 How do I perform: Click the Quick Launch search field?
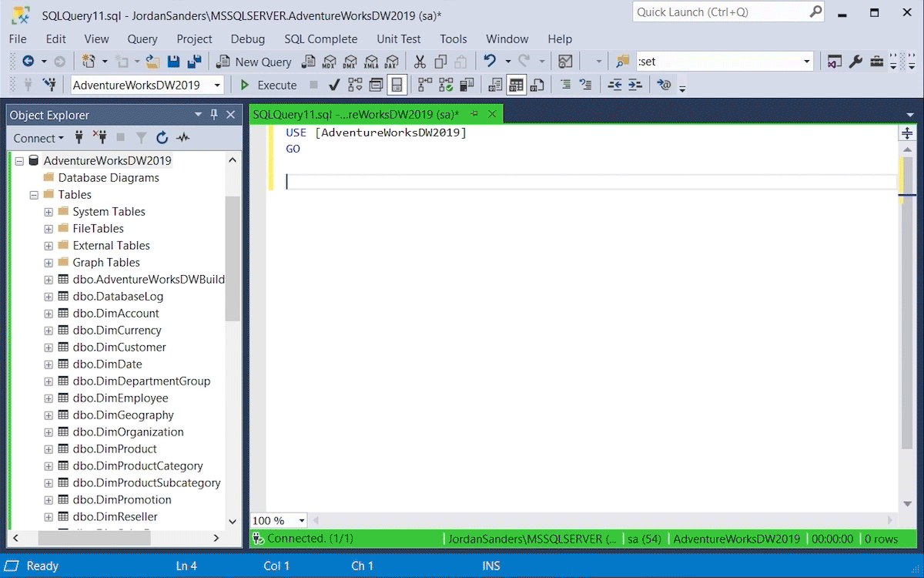pos(720,12)
